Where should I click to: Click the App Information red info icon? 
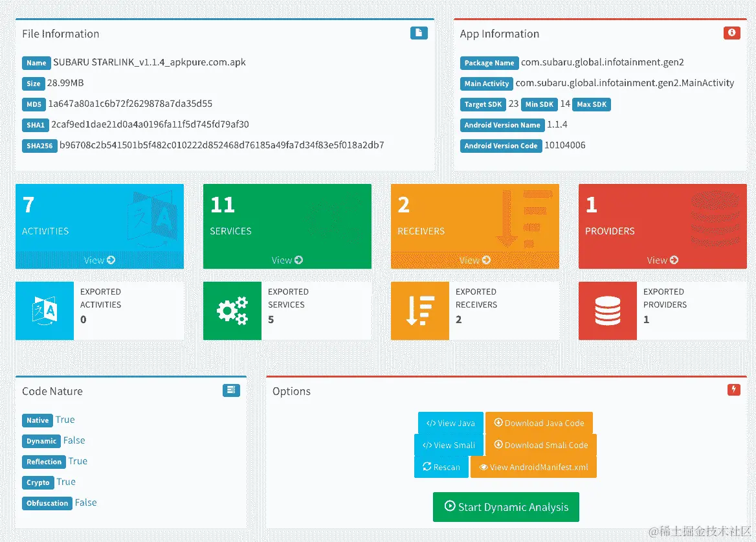click(x=731, y=33)
